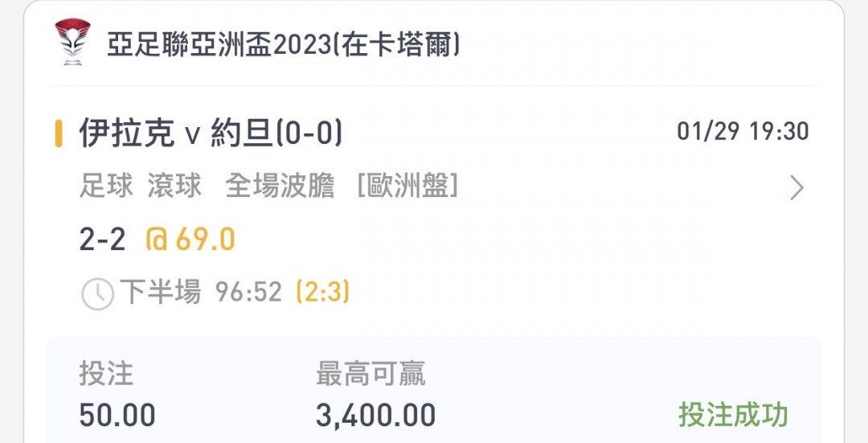Click the 投注 stake label
The width and height of the screenshot is (868, 443).
click(x=106, y=373)
